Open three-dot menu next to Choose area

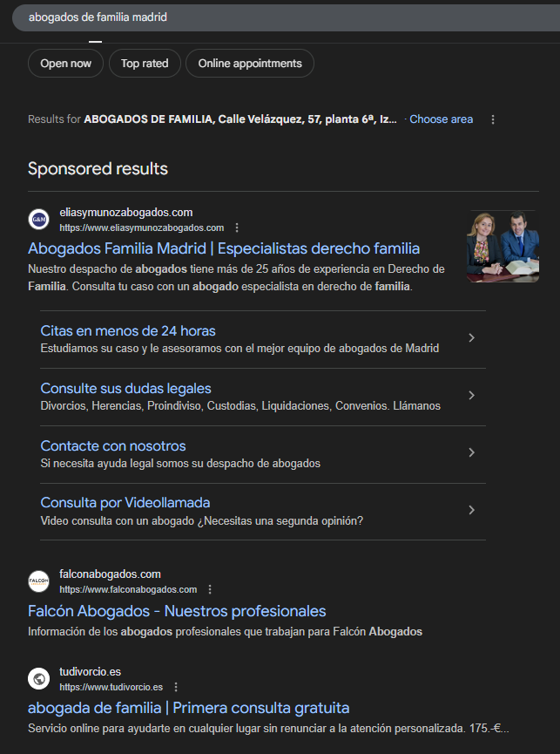click(494, 119)
